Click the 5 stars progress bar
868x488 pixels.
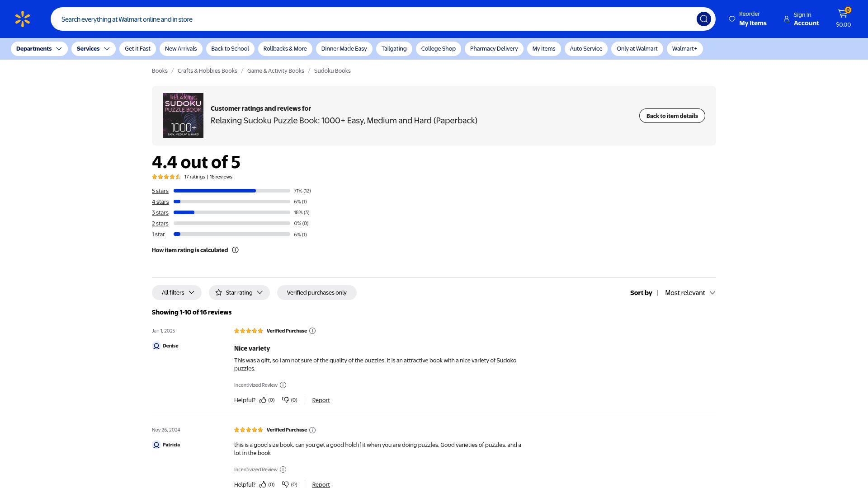(x=232, y=191)
